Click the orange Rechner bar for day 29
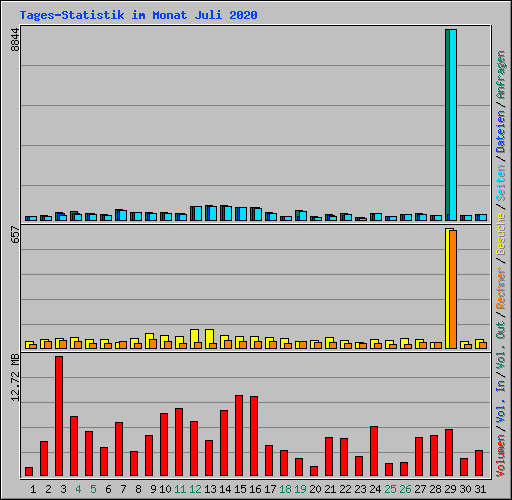Image resolution: width=512 pixels, height=500 pixels. point(453,289)
